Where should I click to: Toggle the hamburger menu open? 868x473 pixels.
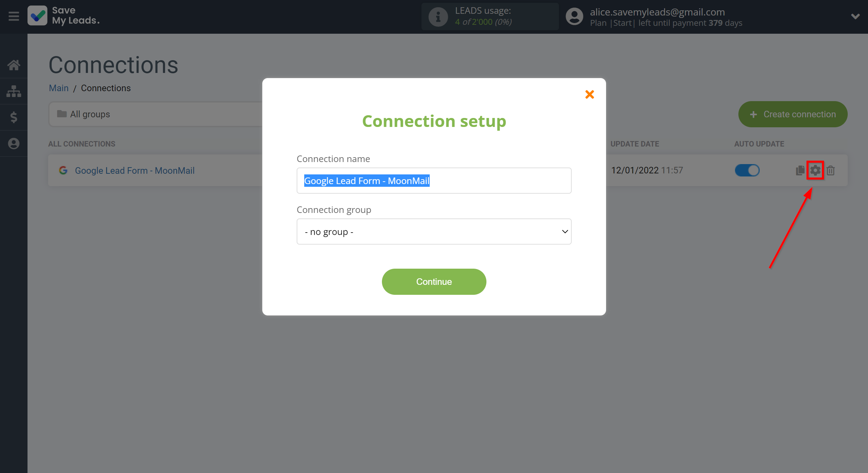[13, 16]
